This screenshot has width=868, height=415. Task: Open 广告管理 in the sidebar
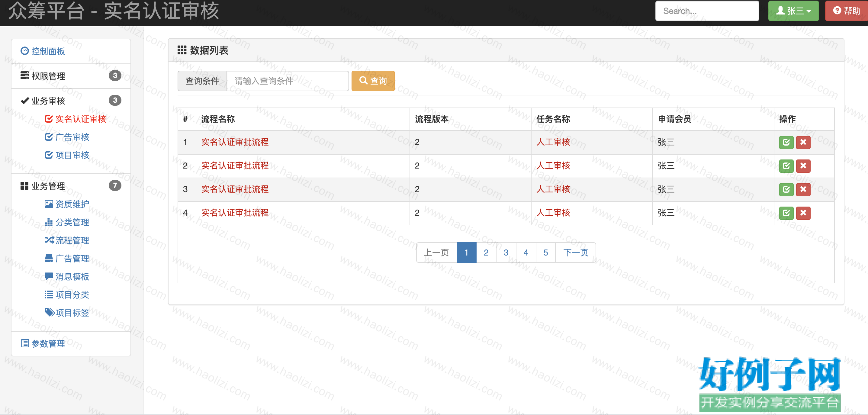(x=67, y=259)
